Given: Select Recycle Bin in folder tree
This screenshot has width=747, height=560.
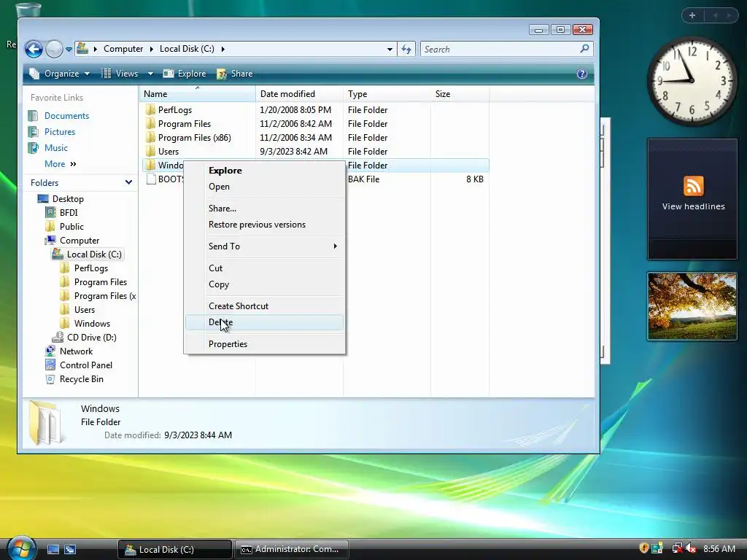Looking at the screenshot, I should click(81, 379).
